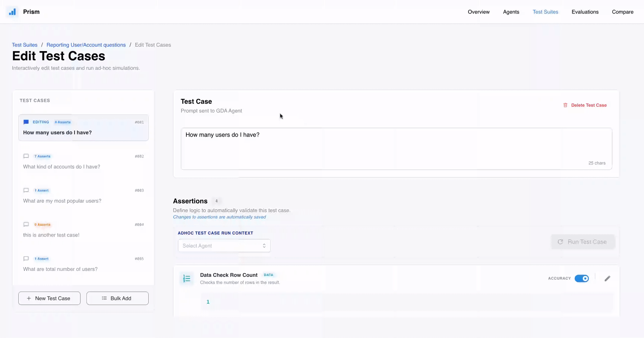Viewport: 644px width, 338px height.
Task: Click the '7 Asserts' badge
Action: point(42,156)
